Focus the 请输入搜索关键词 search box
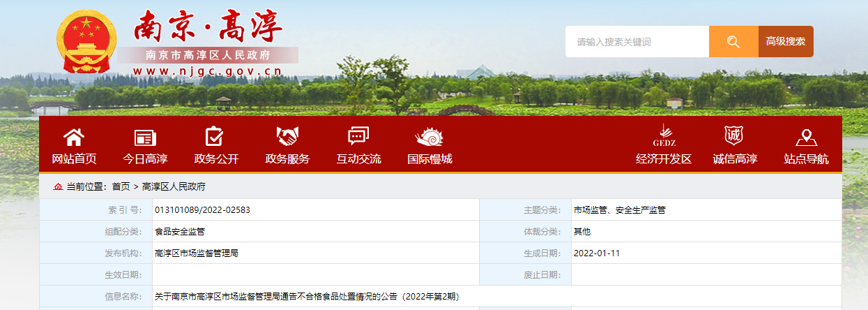 [x=637, y=42]
